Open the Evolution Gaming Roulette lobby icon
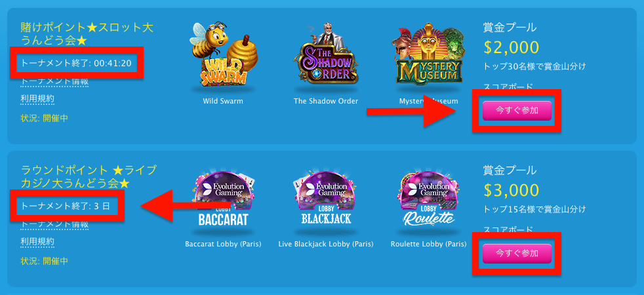The width and height of the screenshot is (644, 295). pos(429,199)
